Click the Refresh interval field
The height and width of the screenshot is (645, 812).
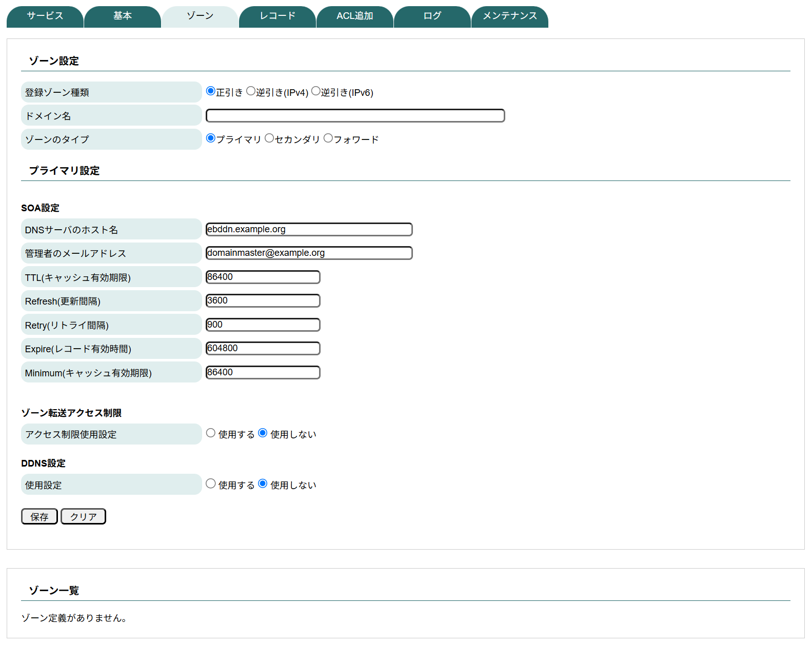(263, 301)
